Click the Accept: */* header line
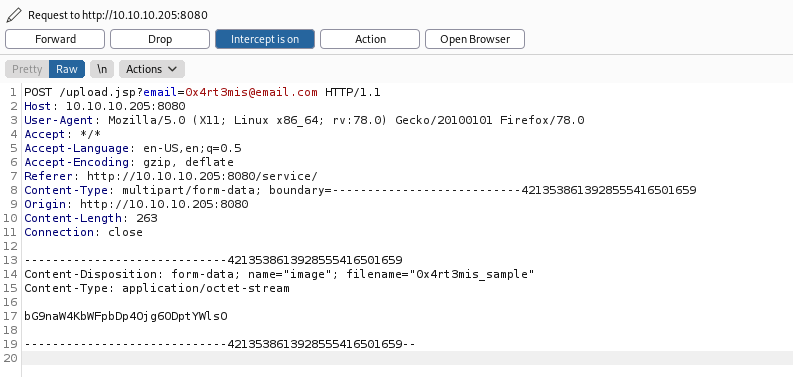Image resolution: width=793 pixels, height=377 pixels. point(63,134)
